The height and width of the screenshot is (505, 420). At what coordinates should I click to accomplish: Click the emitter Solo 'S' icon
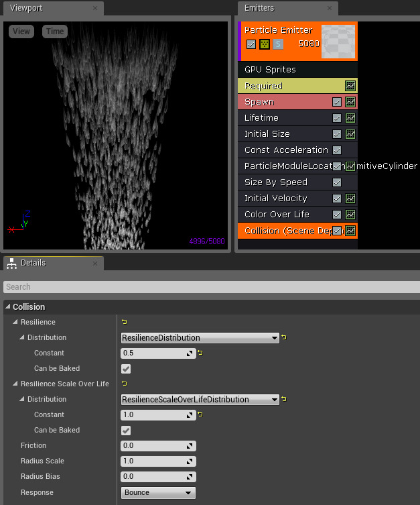pyautogui.click(x=278, y=44)
